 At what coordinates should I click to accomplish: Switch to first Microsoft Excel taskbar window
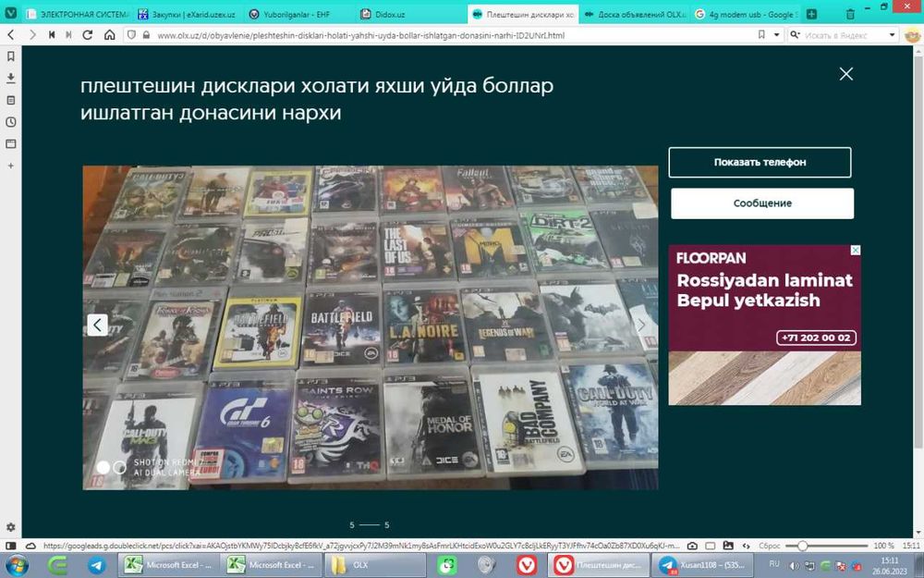click(170, 565)
